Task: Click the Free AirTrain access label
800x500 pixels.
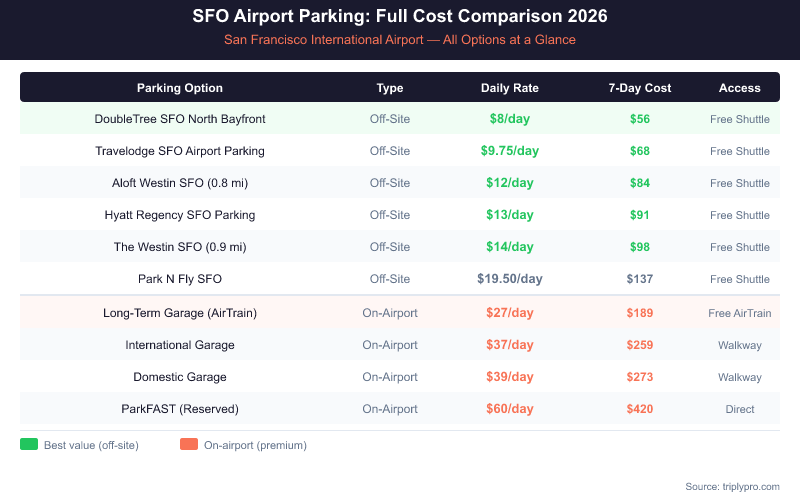Action: tap(739, 313)
